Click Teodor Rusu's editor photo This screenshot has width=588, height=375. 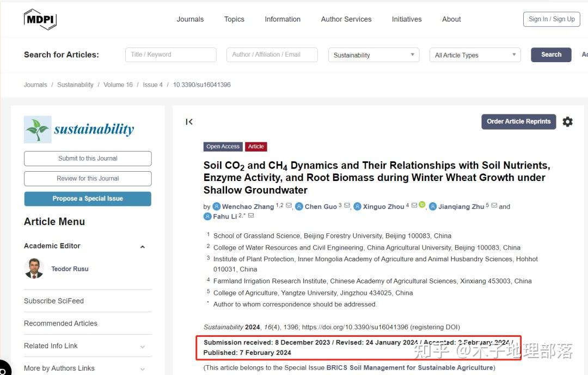(x=34, y=269)
